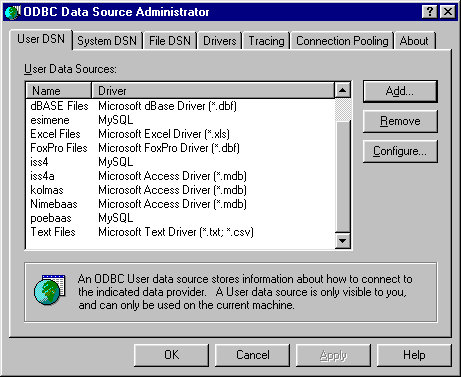Screen dimensions: 461x377
Task: Click the Help button
Action: coord(414,355)
